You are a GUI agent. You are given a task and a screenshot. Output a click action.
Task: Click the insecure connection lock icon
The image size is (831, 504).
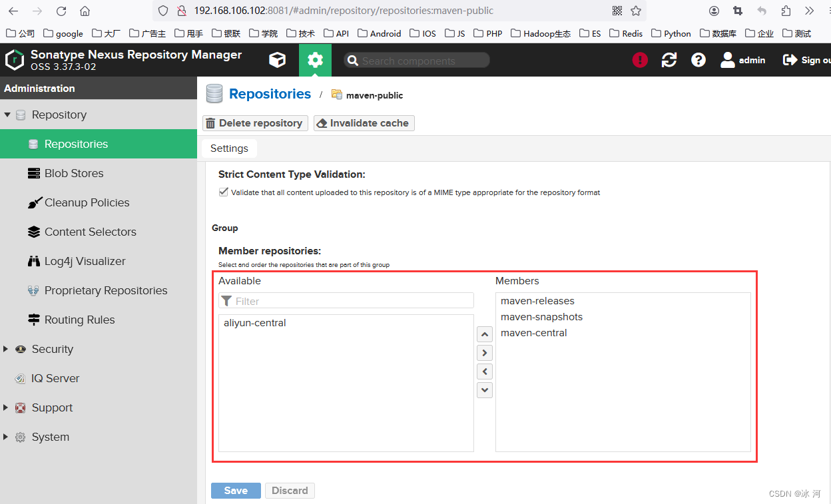181,11
